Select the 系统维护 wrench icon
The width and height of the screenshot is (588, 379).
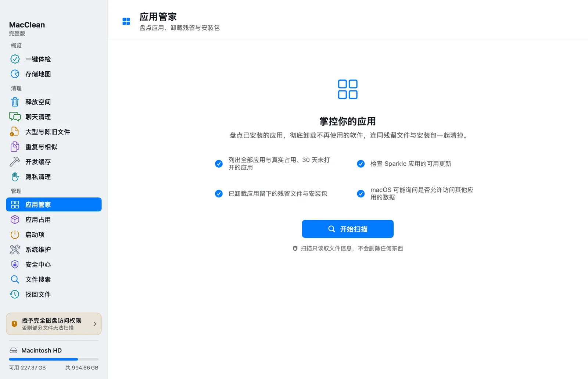[x=15, y=250]
